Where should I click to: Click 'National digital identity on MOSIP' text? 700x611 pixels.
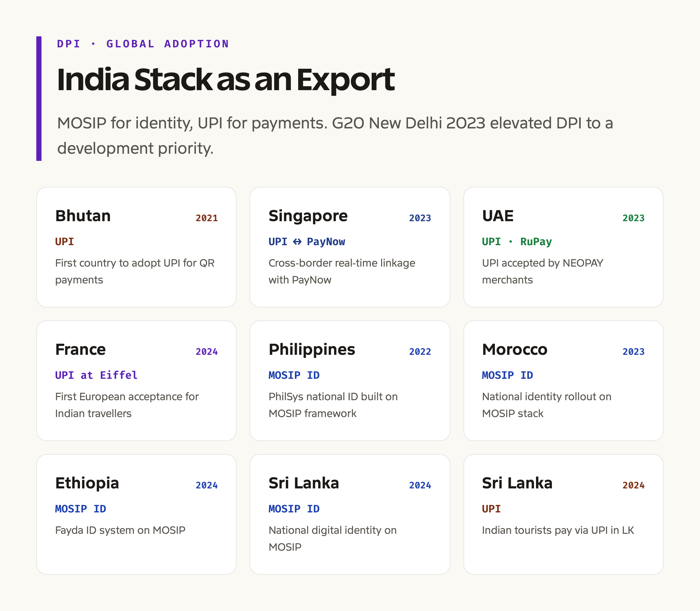point(332,539)
